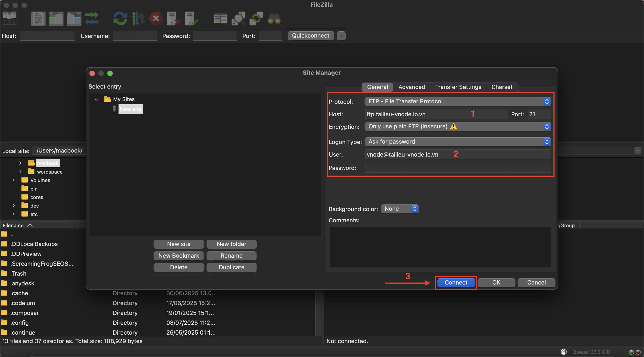The height and width of the screenshot is (357, 644).
Task: Click the New Bookmark button
Action: point(179,256)
